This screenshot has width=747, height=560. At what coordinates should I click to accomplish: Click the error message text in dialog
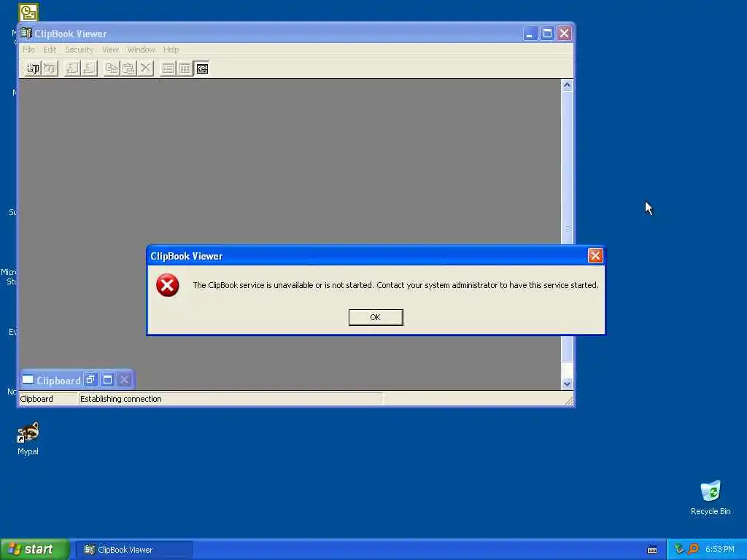(395, 285)
